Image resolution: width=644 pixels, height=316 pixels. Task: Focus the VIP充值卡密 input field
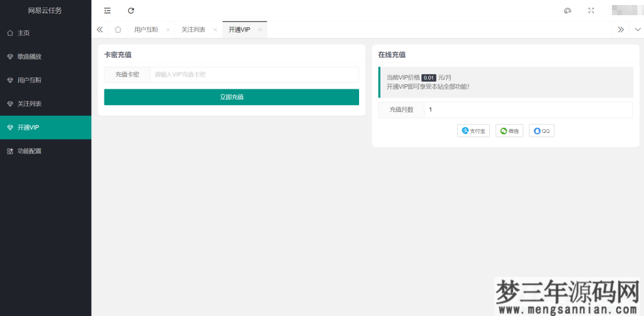tap(254, 75)
